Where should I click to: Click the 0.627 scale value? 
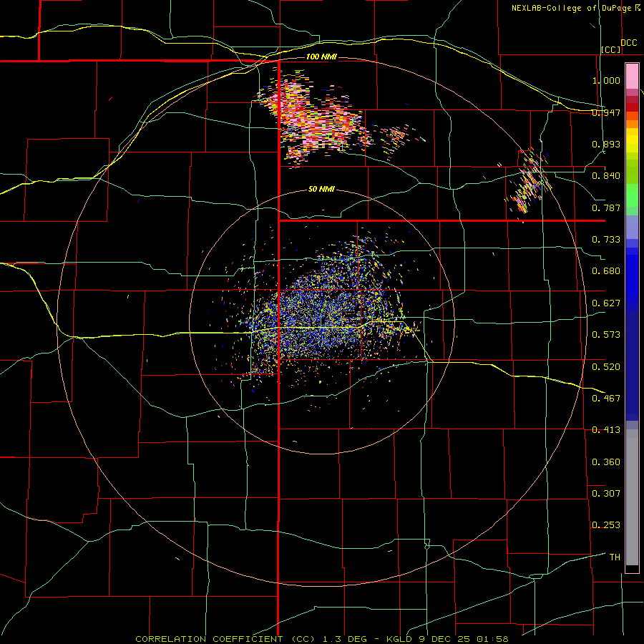click(x=606, y=303)
